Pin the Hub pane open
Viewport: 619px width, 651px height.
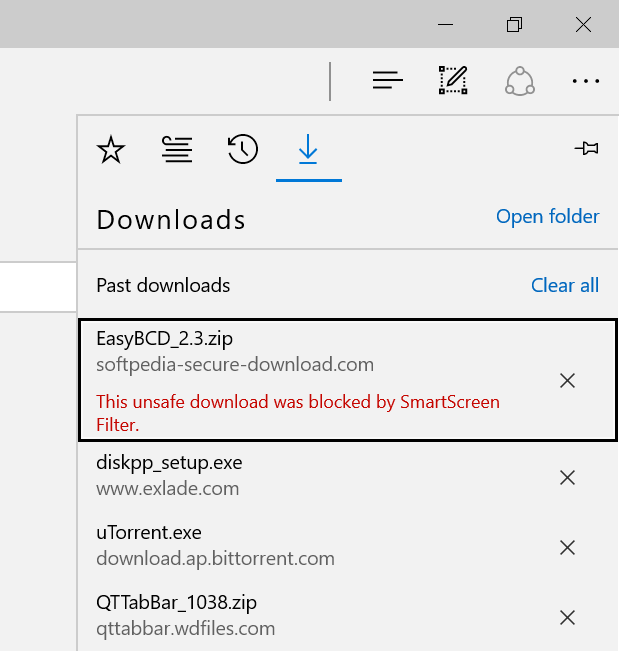(x=586, y=148)
